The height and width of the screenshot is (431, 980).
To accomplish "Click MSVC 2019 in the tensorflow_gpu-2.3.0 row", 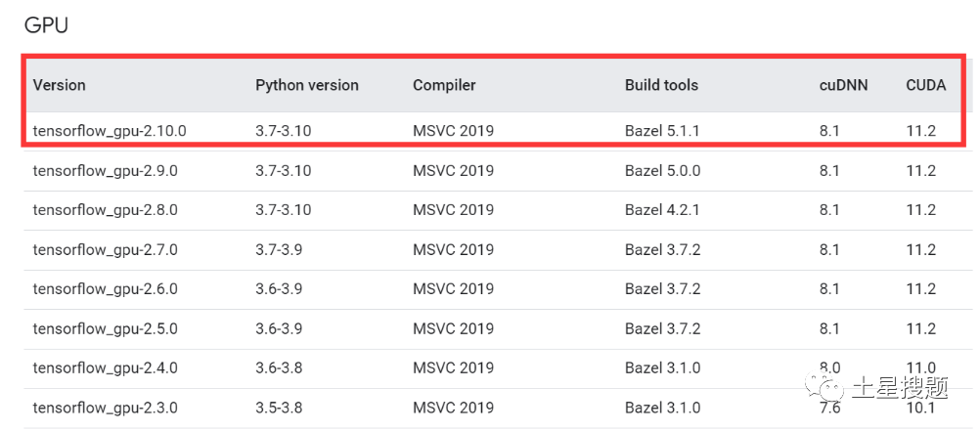I will click(453, 408).
